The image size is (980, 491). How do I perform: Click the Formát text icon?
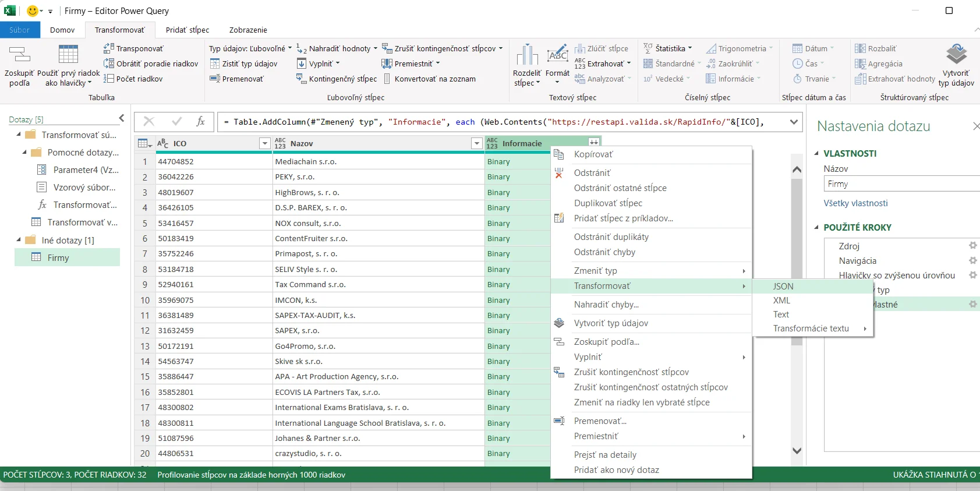click(x=557, y=54)
